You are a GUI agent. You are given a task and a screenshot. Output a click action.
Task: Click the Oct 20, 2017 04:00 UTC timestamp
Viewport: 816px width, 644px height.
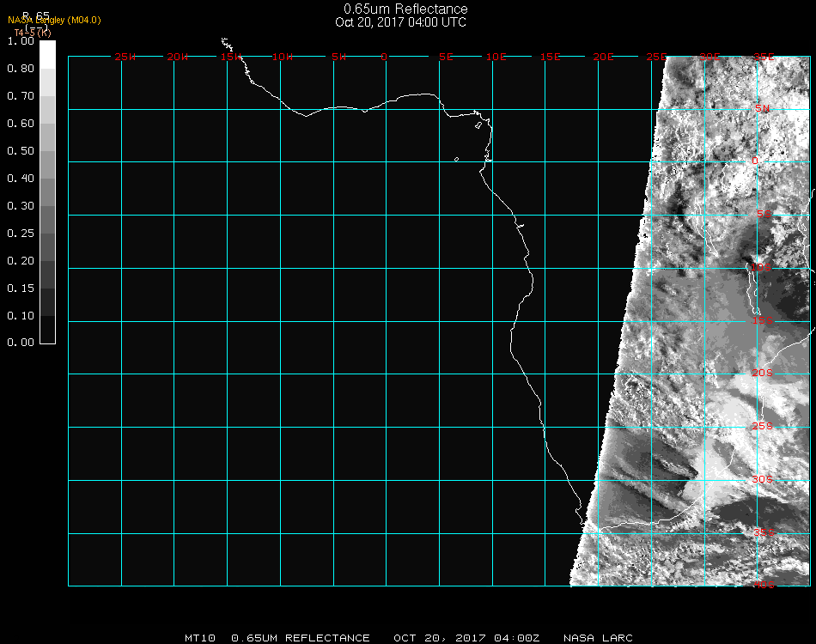point(400,22)
